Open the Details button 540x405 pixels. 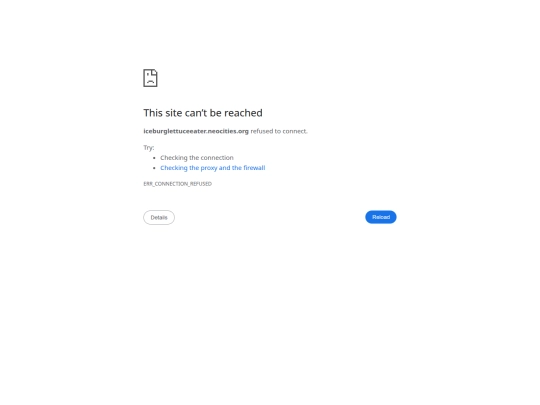coord(159,217)
